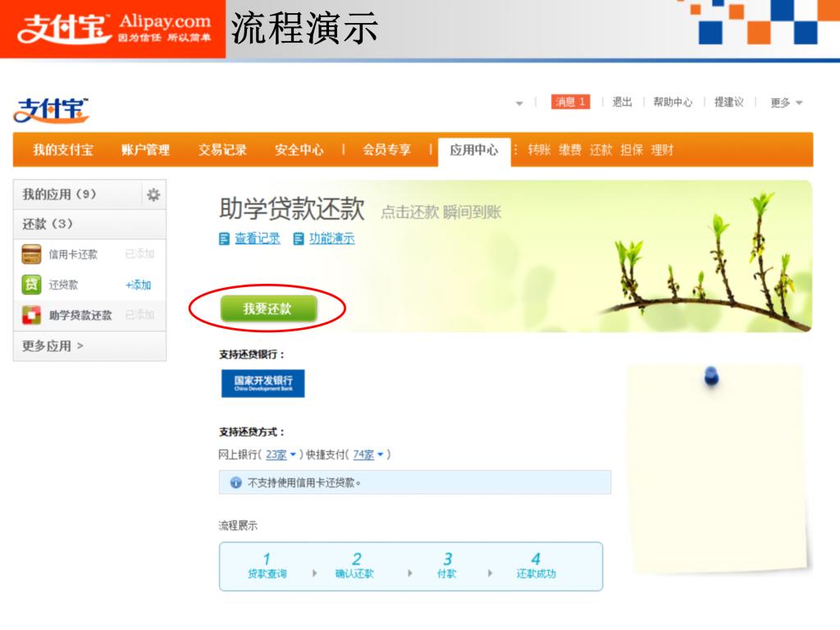Click 更多应用 in the sidebar
The width and height of the screenshot is (840, 630).
[x=52, y=346]
